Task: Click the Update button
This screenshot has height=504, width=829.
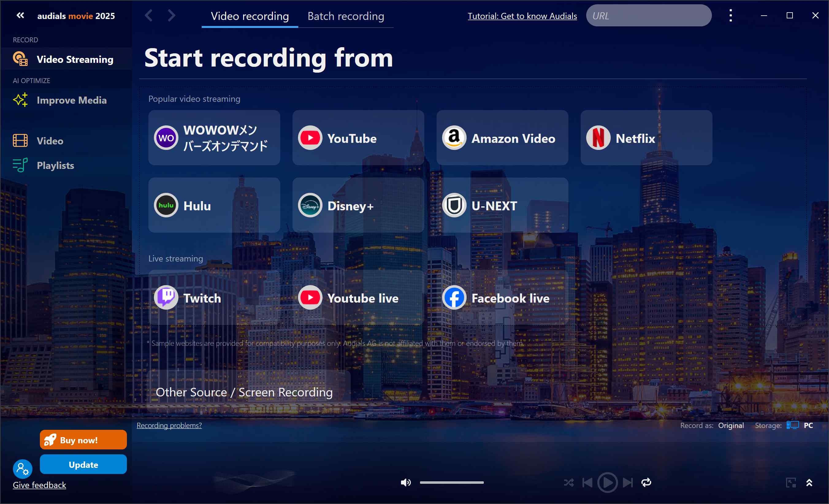Action: pyautogui.click(x=83, y=464)
